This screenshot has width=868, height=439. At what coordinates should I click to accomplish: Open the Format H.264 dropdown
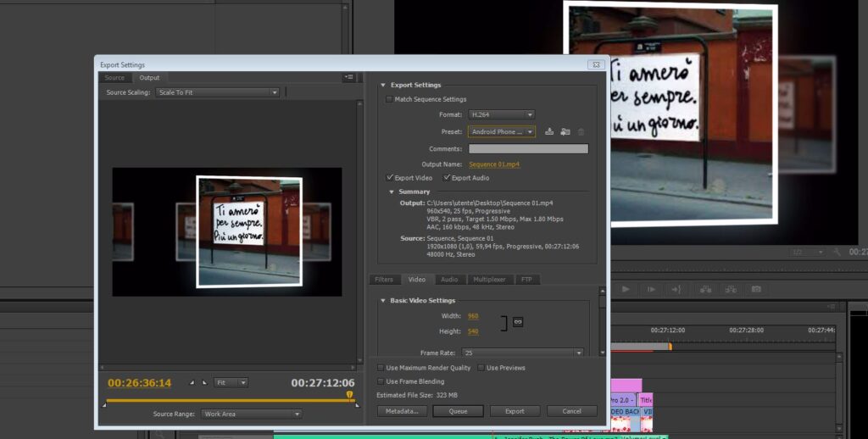click(502, 114)
